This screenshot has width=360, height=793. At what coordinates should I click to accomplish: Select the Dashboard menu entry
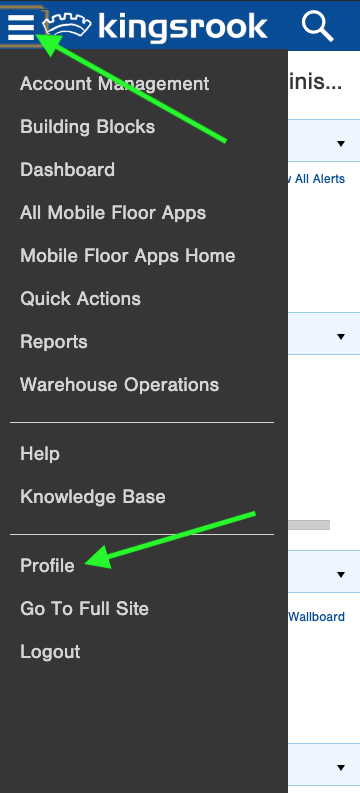tap(67, 169)
